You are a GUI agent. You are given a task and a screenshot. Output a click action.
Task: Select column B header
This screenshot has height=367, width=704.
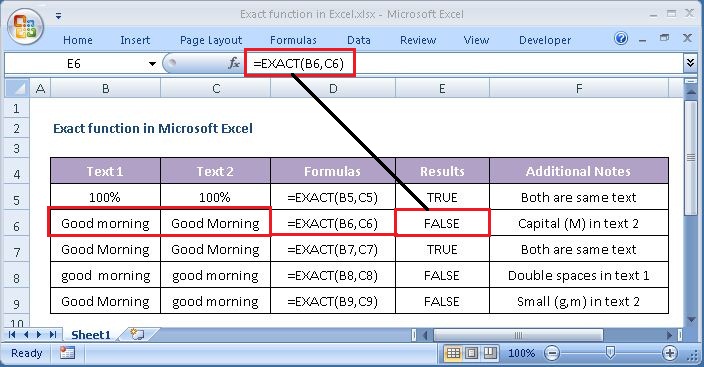[x=106, y=88]
